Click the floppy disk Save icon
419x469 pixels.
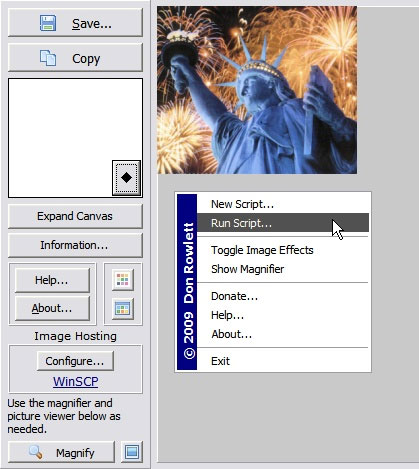(48, 23)
